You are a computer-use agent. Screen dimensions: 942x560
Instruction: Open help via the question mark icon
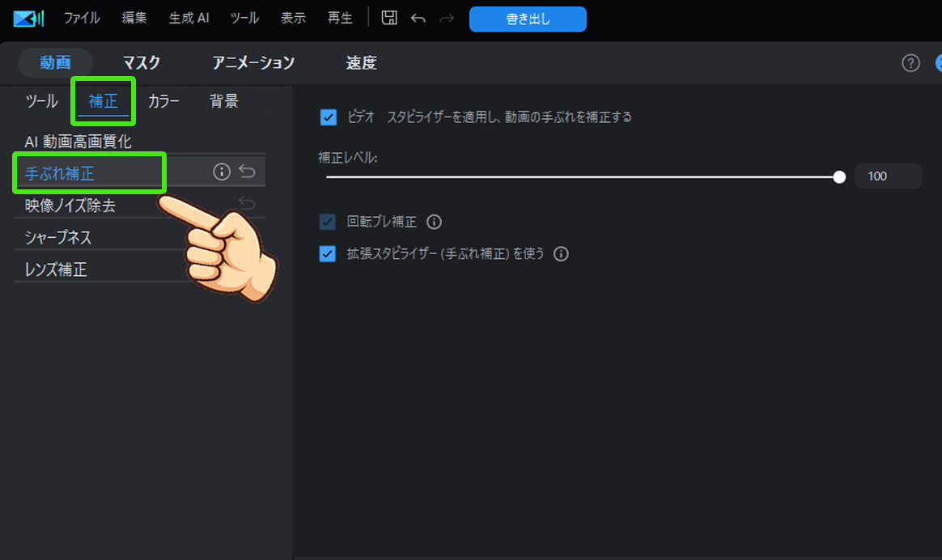tap(910, 63)
